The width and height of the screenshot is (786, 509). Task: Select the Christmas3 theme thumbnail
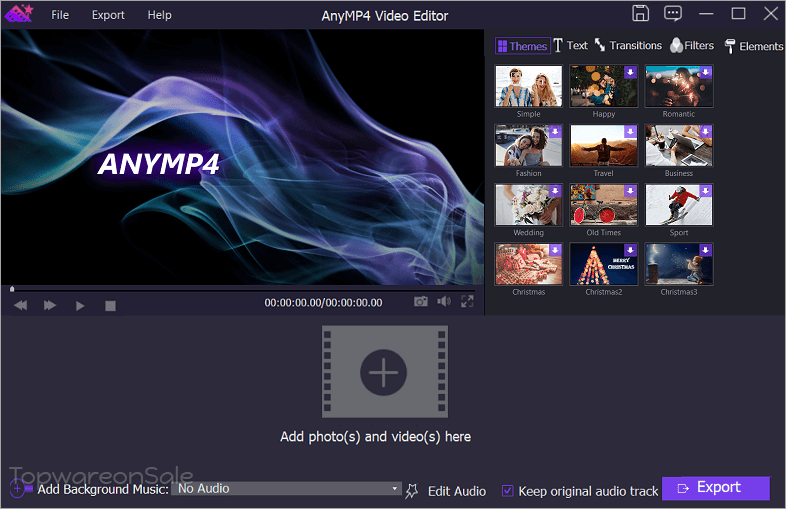point(679,264)
